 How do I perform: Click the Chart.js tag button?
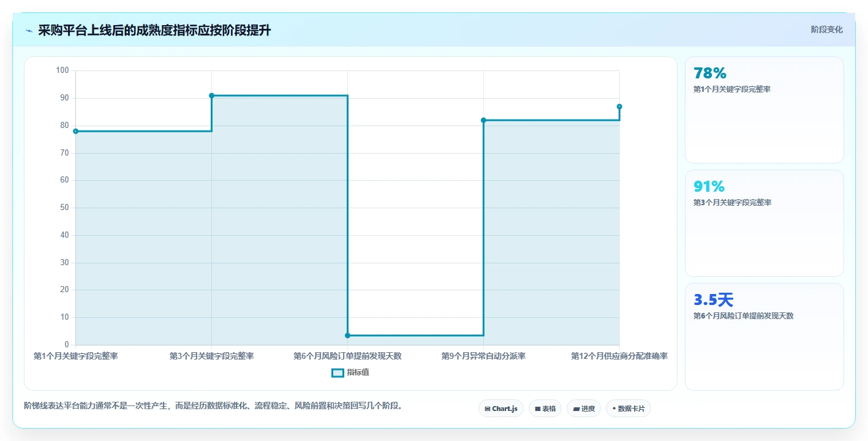(500, 409)
